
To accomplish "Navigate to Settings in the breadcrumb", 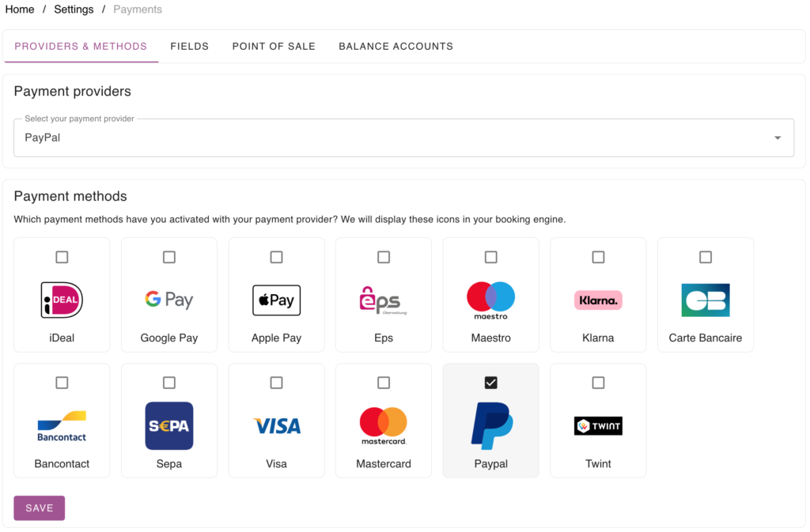I will click(x=74, y=9).
